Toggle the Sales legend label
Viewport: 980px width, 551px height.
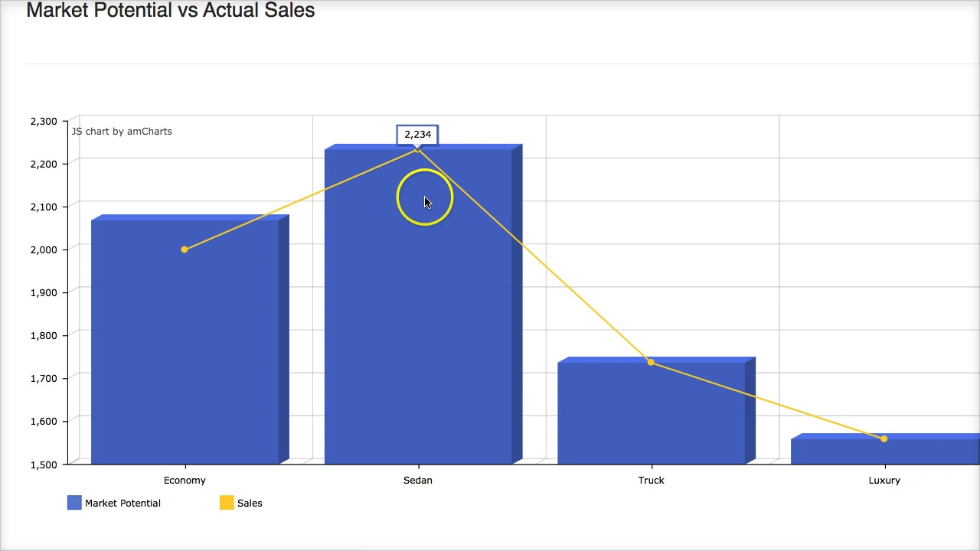coord(250,503)
